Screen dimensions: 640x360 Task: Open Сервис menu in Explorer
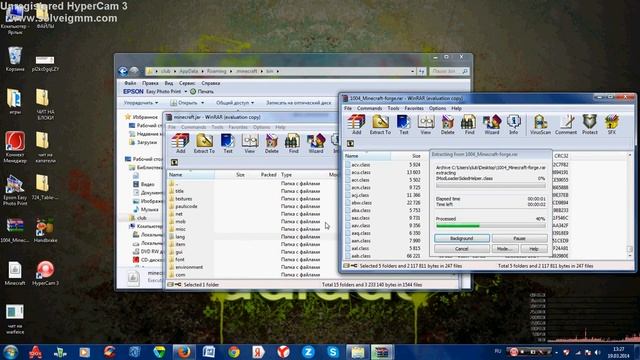tap(187, 83)
